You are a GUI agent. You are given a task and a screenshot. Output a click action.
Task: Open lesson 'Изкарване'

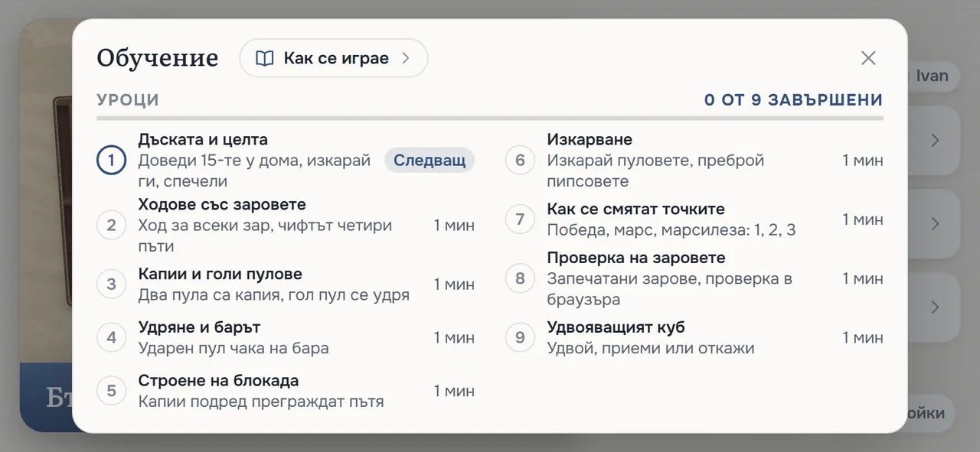[694, 161]
